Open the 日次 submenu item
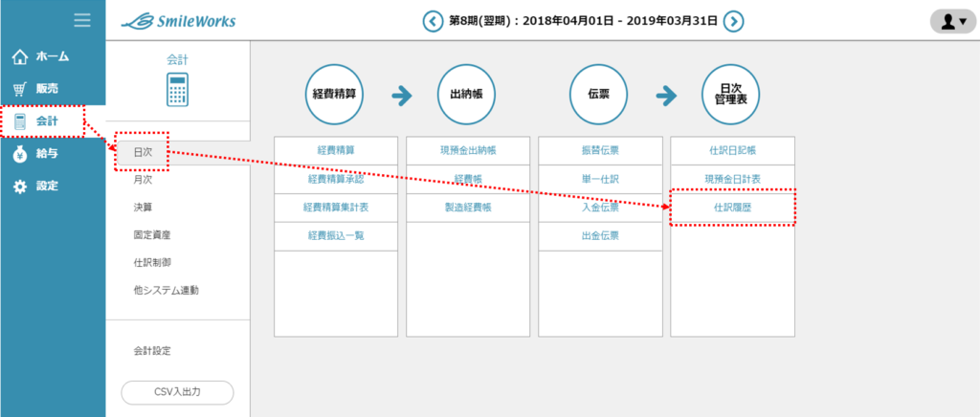 coord(144,152)
